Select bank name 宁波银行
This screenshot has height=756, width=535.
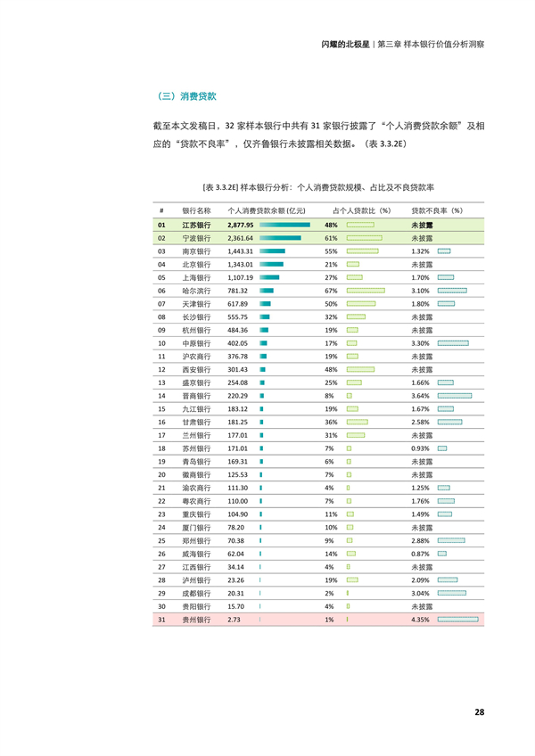196,238
